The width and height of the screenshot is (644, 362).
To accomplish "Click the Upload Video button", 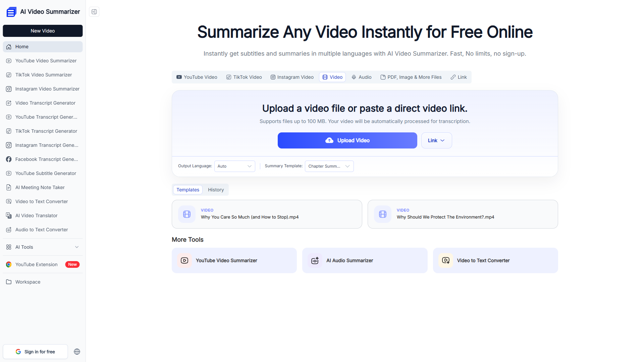I will [347, 140].
